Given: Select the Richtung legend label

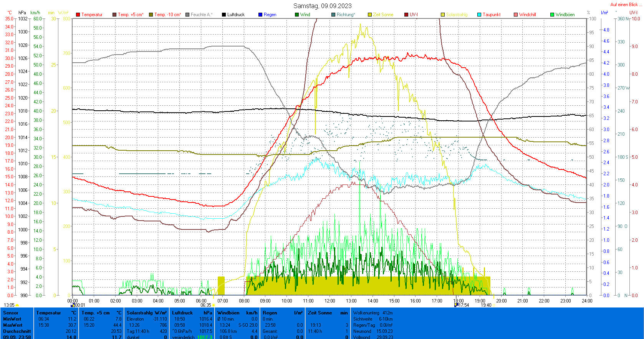Looking at the screenshot, I should coord(346,15).
